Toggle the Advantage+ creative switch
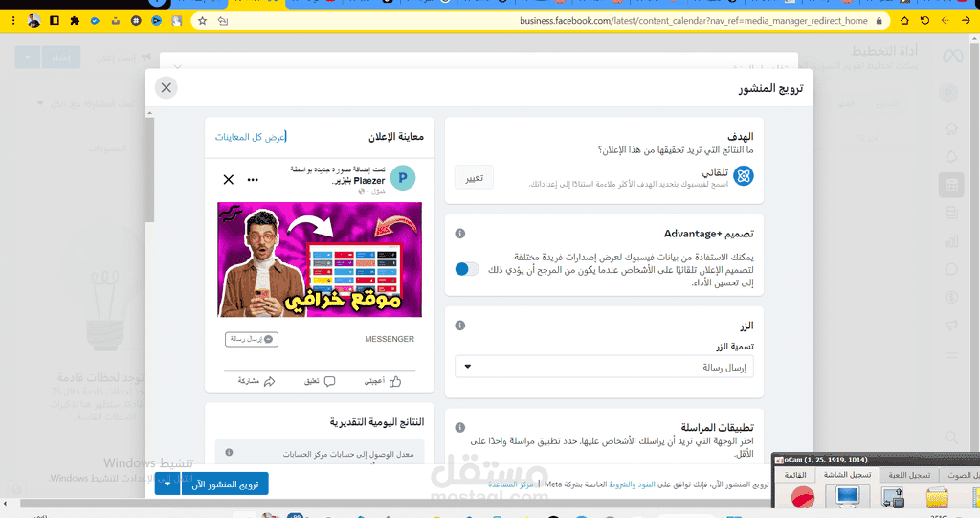The height and width of the screenshot is (518, 980). [467, 269]
